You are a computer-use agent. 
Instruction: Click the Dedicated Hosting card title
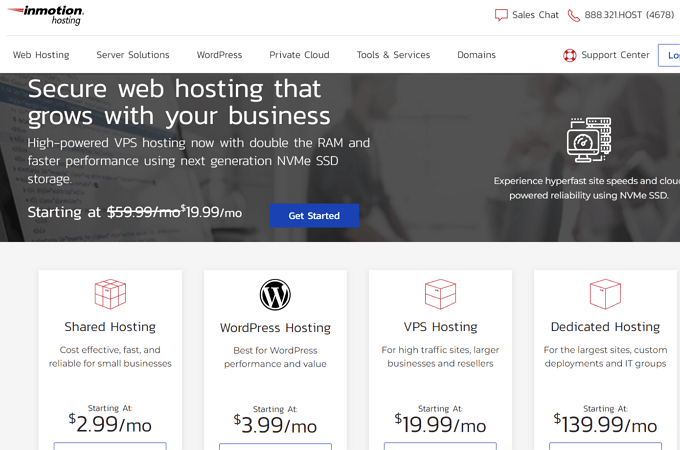605,326
